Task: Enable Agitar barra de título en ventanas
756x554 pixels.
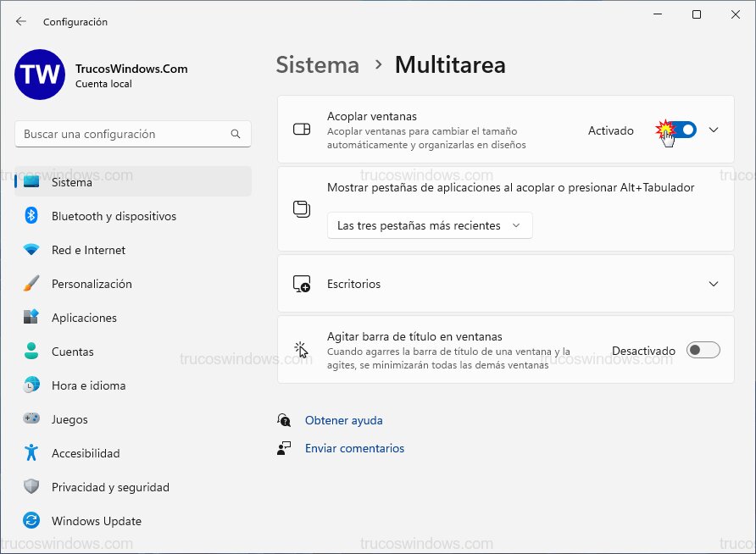Action: click(703, 350)
